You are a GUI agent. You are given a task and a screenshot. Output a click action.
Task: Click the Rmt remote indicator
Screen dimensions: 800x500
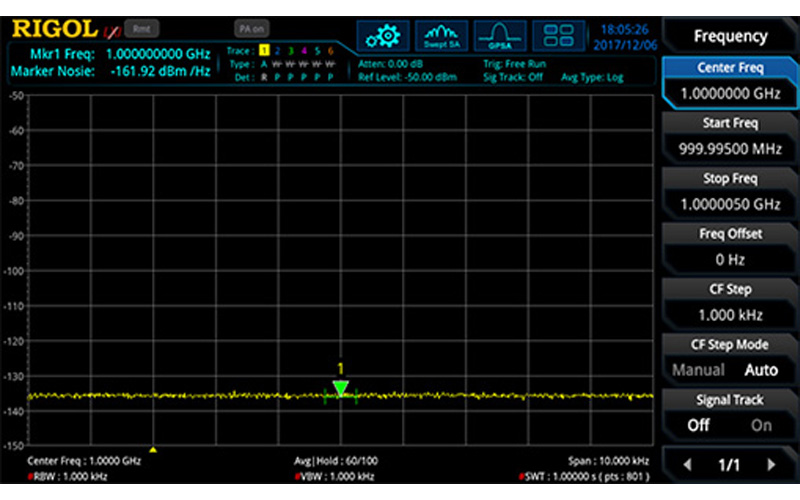tap(141, 29)
